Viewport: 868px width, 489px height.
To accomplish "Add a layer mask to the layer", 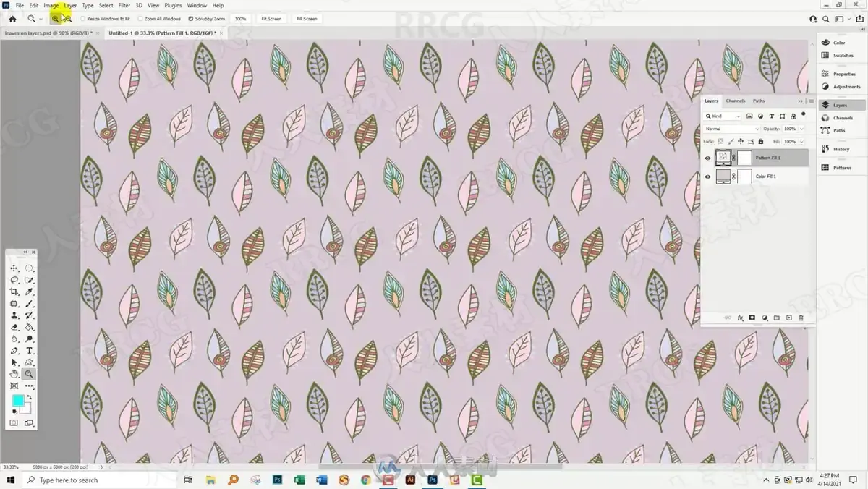I will (752, 318).
